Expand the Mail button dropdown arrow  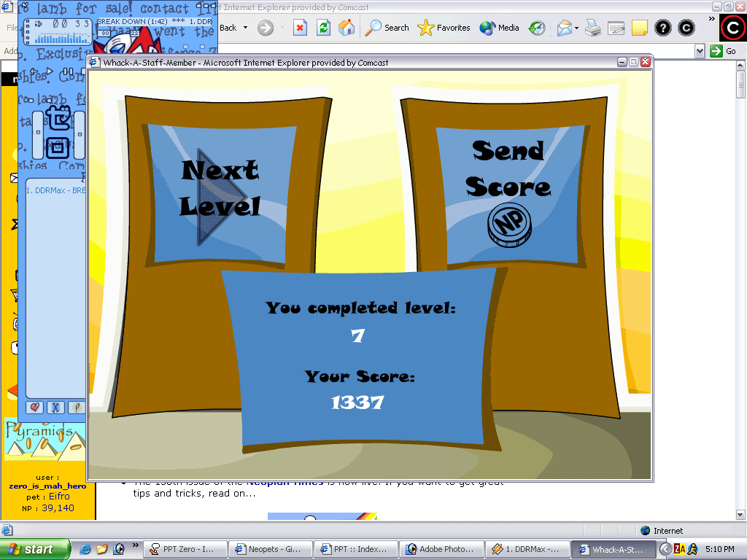tap(576, 28)
